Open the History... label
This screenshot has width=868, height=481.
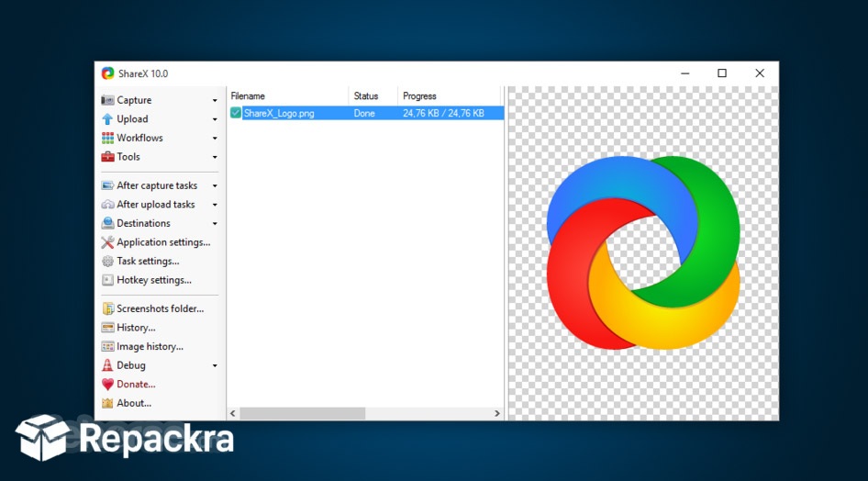(136, 328)
